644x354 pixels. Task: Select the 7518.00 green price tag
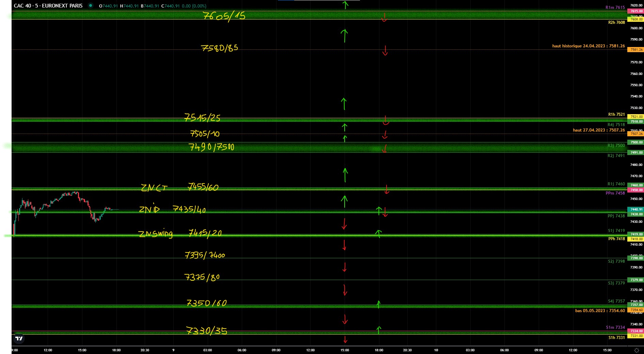pyautogui.click(x=635, y=121)
